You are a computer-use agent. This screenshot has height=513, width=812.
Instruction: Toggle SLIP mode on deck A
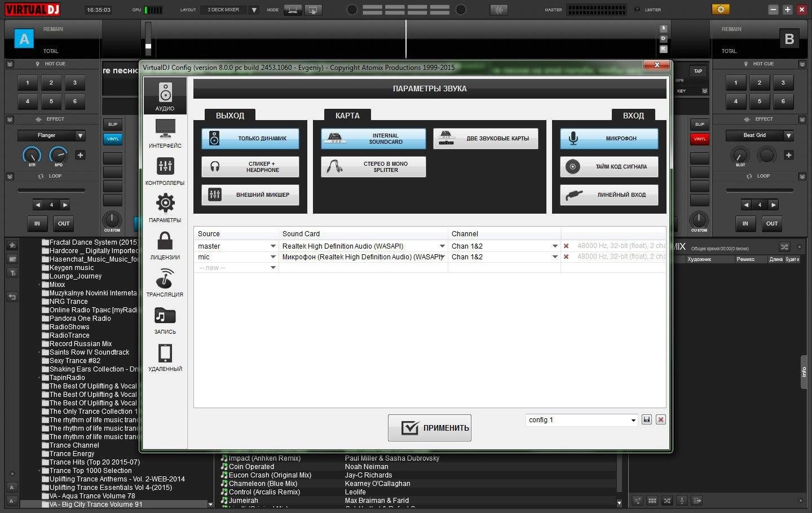coord(113,125)
